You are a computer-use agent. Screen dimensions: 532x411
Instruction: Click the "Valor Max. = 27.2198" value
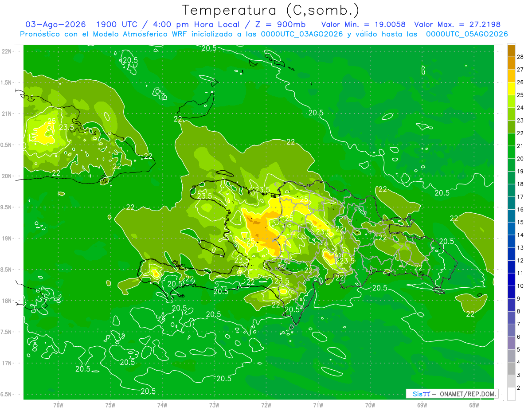coord(457,24)
